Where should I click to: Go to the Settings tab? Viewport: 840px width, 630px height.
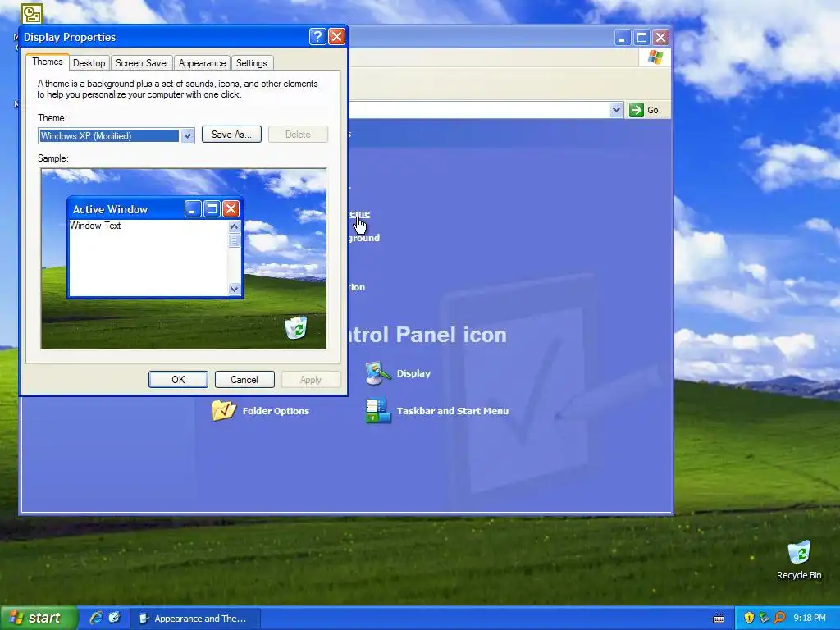pyautogui.click(x=251, y=63)
